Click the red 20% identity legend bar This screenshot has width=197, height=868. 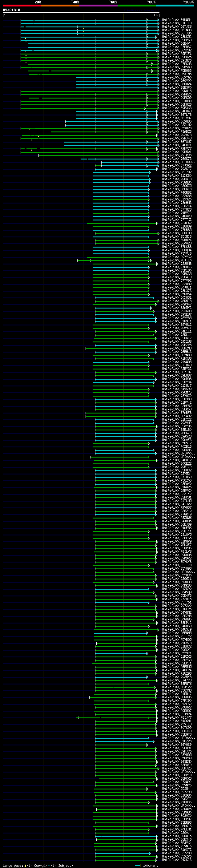[22, 6]
